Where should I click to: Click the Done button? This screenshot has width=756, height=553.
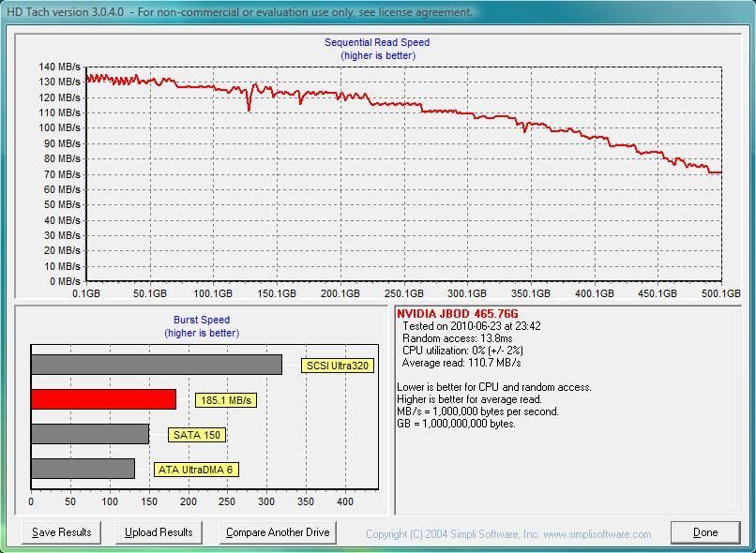coord(705,531)
